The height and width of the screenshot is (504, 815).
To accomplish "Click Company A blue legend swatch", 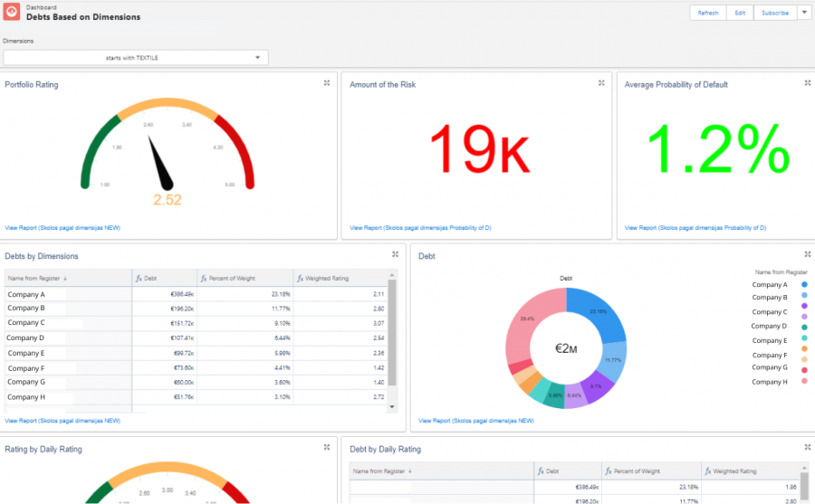I will pos(804,285).
